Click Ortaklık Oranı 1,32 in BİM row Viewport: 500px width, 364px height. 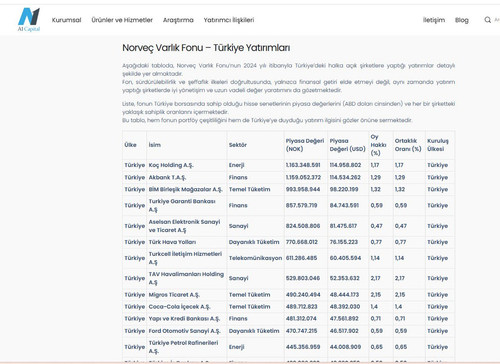tap(400, 189)
